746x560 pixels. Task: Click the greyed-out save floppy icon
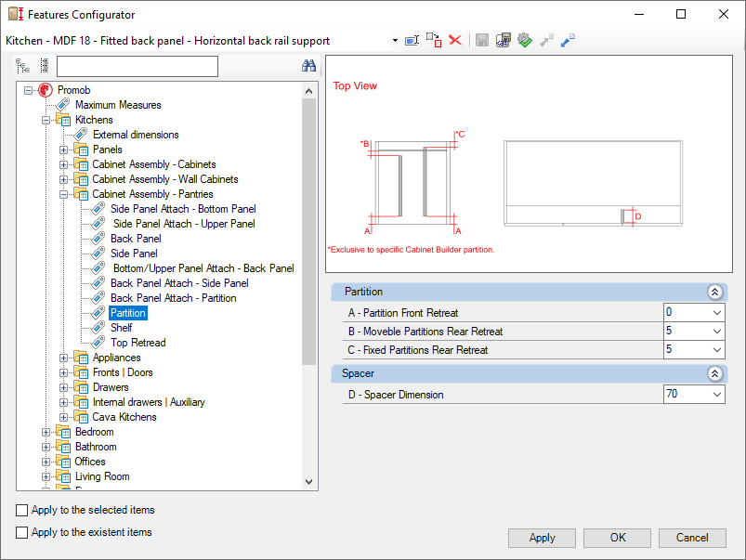[482, 41]
